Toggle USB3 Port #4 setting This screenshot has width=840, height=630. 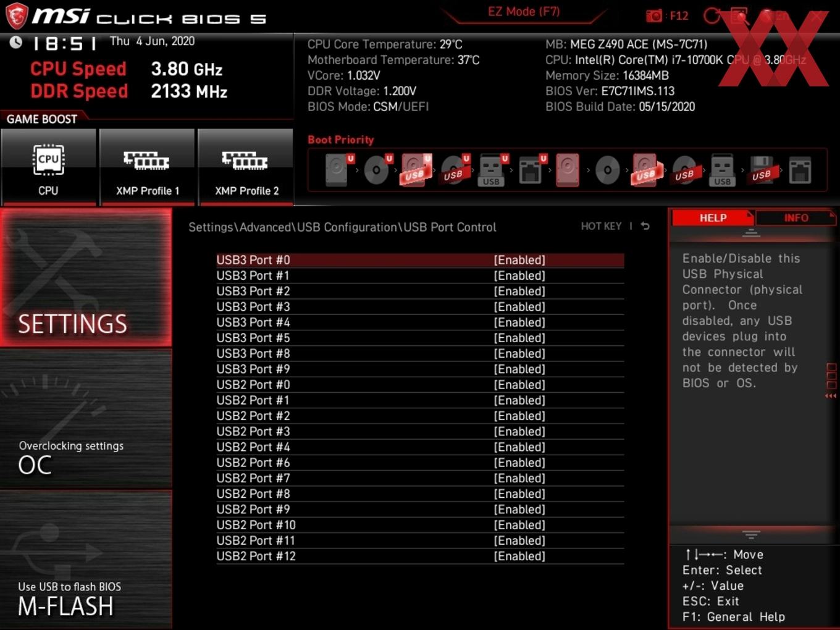pos(420,322)
